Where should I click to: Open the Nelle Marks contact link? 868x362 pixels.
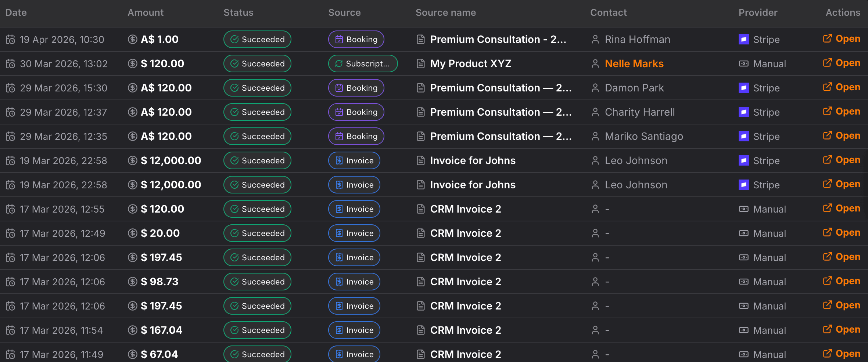click(x=634, y=64)
